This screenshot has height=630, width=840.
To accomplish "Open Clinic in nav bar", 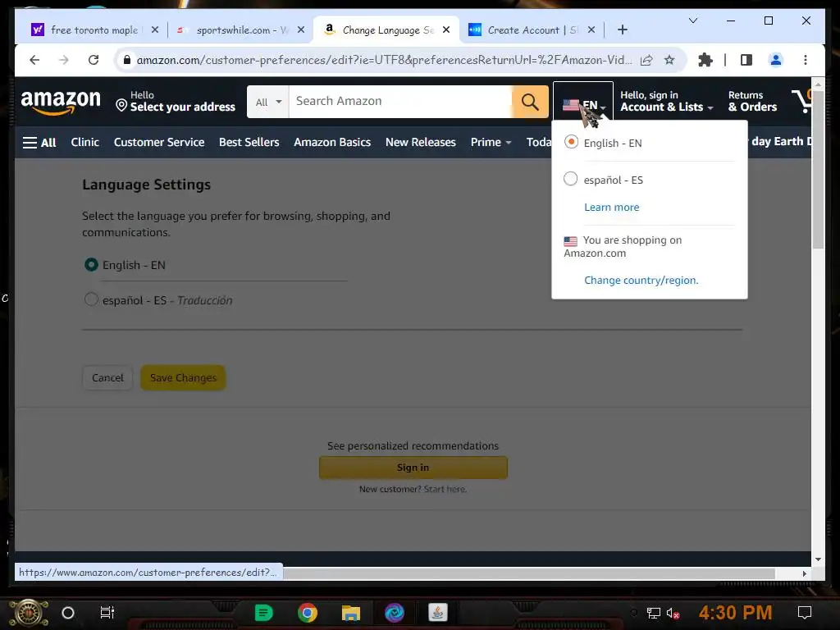I will [x=85, y=143].
